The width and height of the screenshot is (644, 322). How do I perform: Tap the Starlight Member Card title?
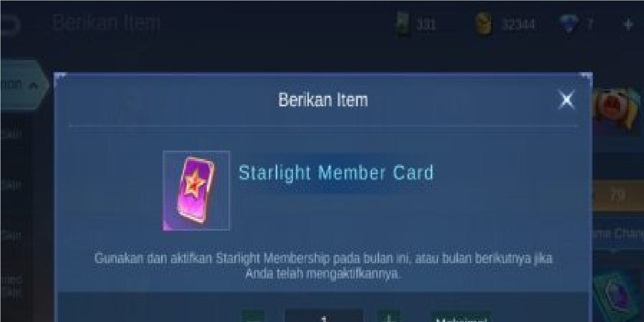(x=336, y=173)
